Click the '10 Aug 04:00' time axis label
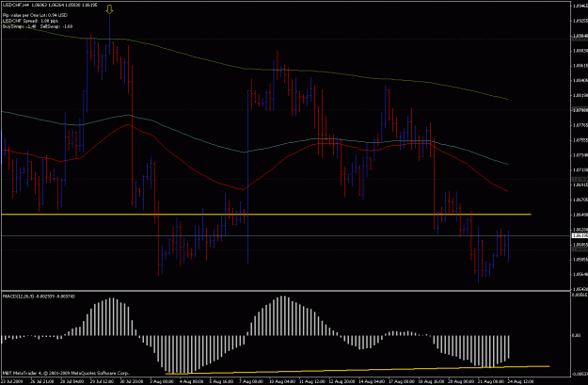Viewport: 588px width, 385px height. coord(281,381)
